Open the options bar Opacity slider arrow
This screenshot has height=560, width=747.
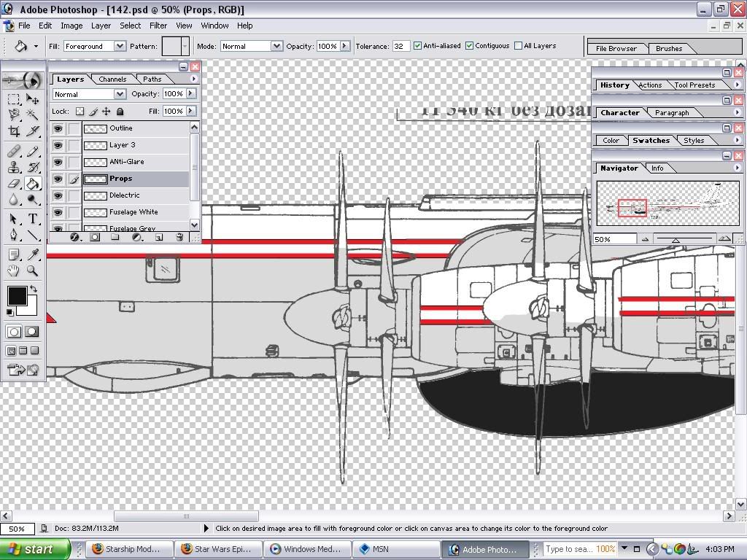tap(345, 46)
